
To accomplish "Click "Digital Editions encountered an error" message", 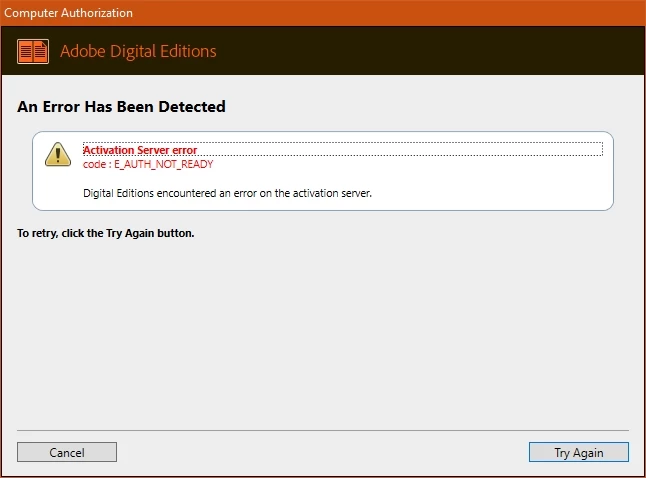I will pyautogui.click(x=227, y=193).
